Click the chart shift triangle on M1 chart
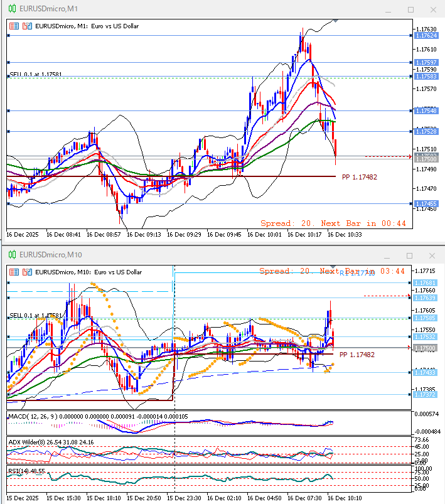 [x=336, y=21]
